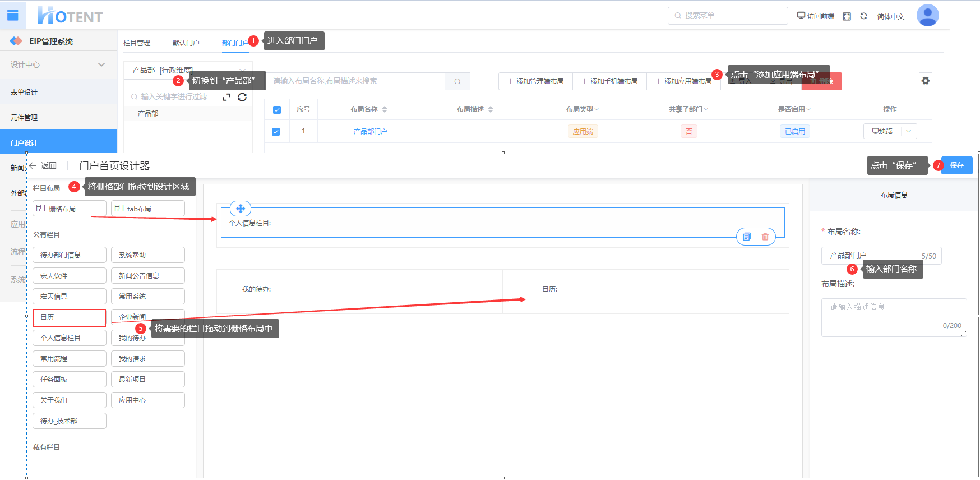Screen dimensions: 980x480
Task: Click the 应用端 layout type tag
Action: [x=583, y=131]
